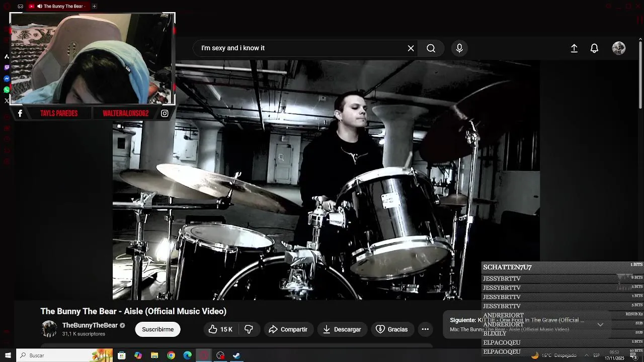Open the Windows Start menu
Image resolution: width=644 pixels, height=362 pixels.
(x=8, y=355)
